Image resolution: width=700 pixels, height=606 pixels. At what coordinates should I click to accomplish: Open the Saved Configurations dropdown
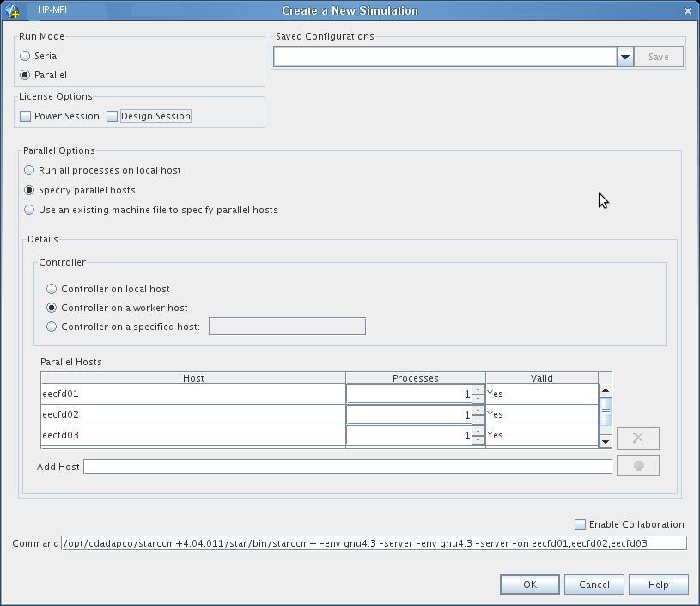click(624, 56)
